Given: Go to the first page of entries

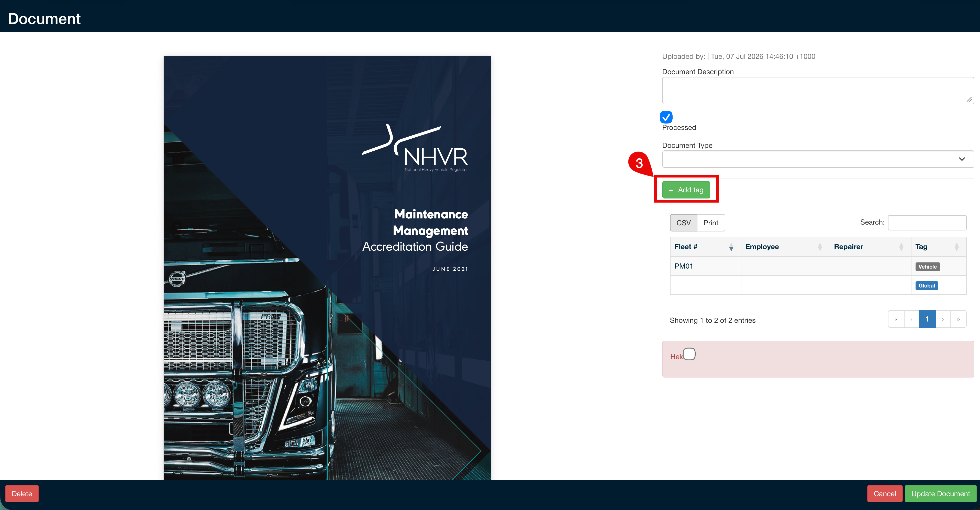Looking at the screenshot, I should [896, 319].
